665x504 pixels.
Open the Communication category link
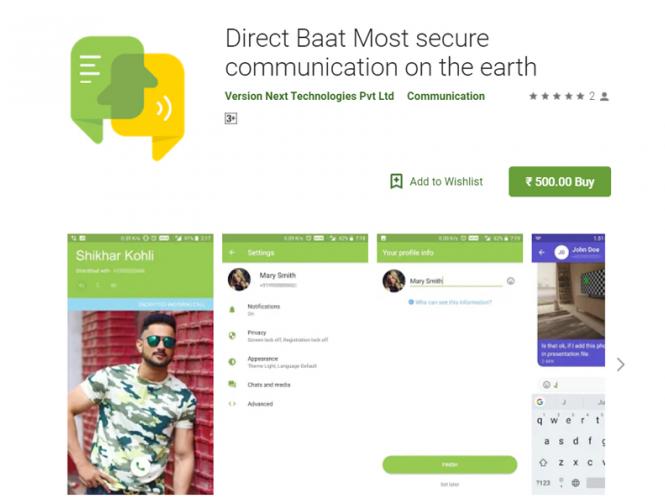446,96
